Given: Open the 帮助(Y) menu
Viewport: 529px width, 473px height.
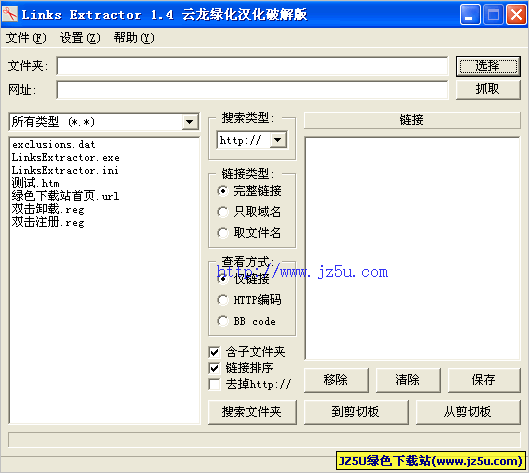Looking at the screenshot, I should point(134,38).
